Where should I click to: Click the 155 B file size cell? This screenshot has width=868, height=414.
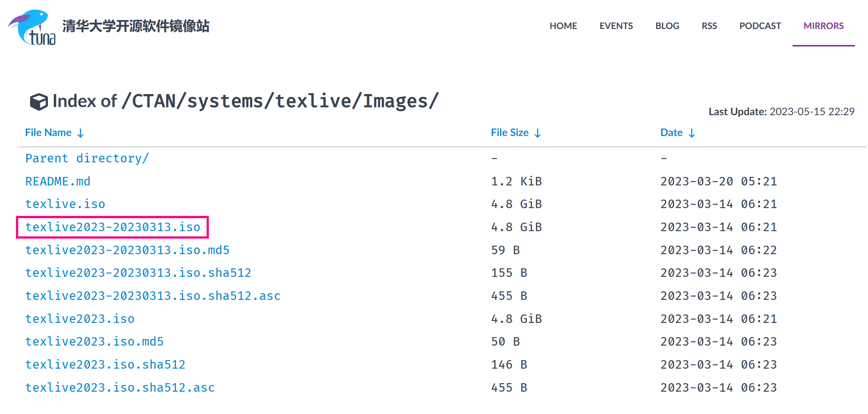[509, 273]
